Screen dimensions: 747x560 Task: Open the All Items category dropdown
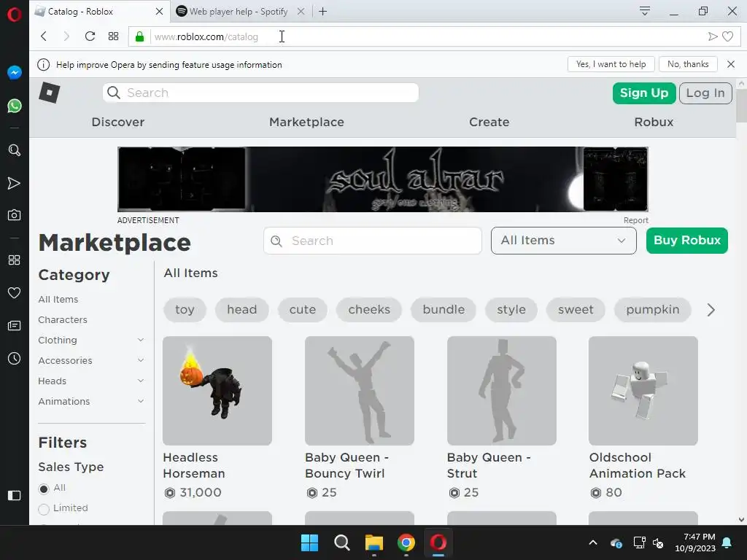coord(564,241)
